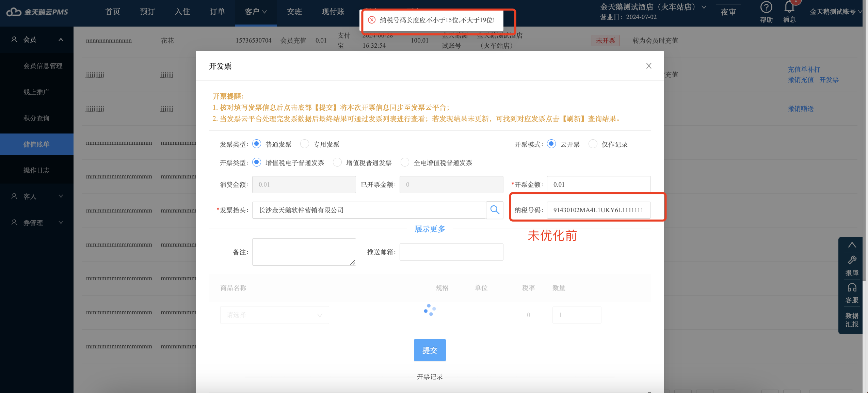Click the 会员 user icon in sidebar

(x=14, y=40)
